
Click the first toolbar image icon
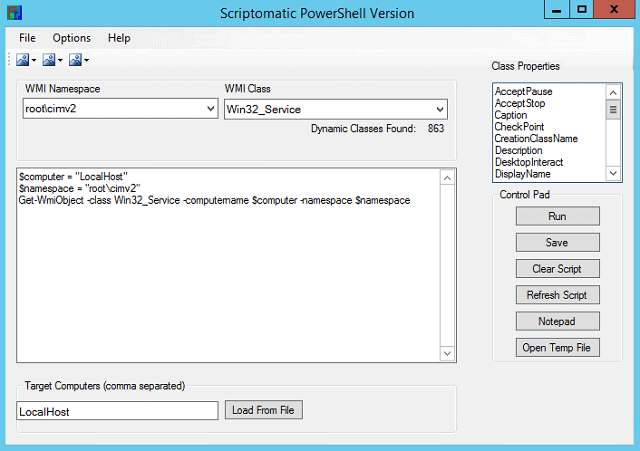22,60
